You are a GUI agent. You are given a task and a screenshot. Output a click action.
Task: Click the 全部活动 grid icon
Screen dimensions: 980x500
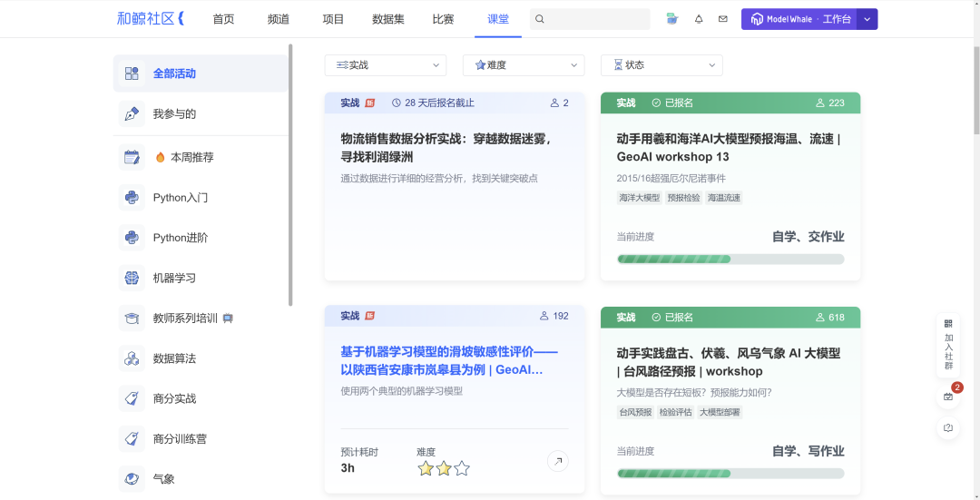[132, 74]
